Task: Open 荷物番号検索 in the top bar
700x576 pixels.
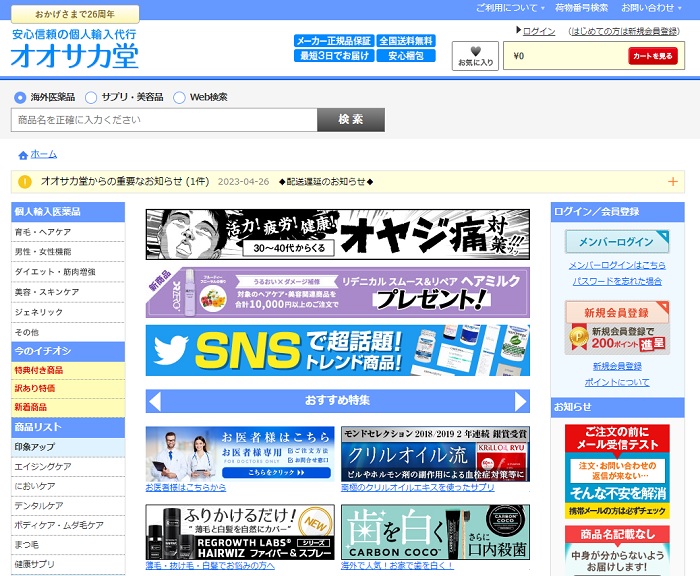Action: 581,8
